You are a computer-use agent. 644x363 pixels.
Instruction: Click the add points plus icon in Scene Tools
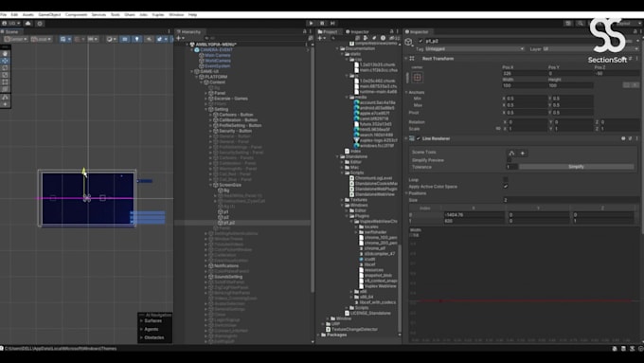(523, 153)
